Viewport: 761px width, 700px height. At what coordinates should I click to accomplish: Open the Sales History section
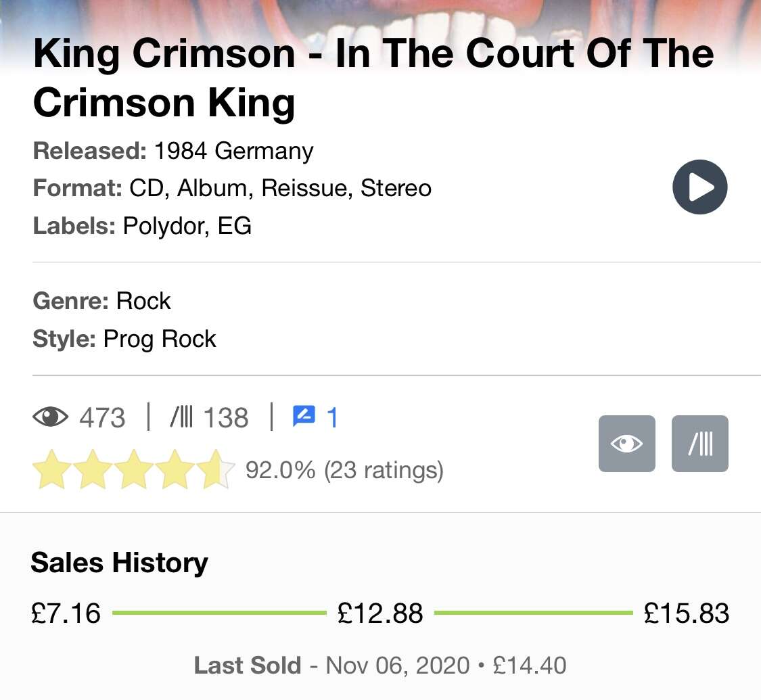[x=119, y=563]
